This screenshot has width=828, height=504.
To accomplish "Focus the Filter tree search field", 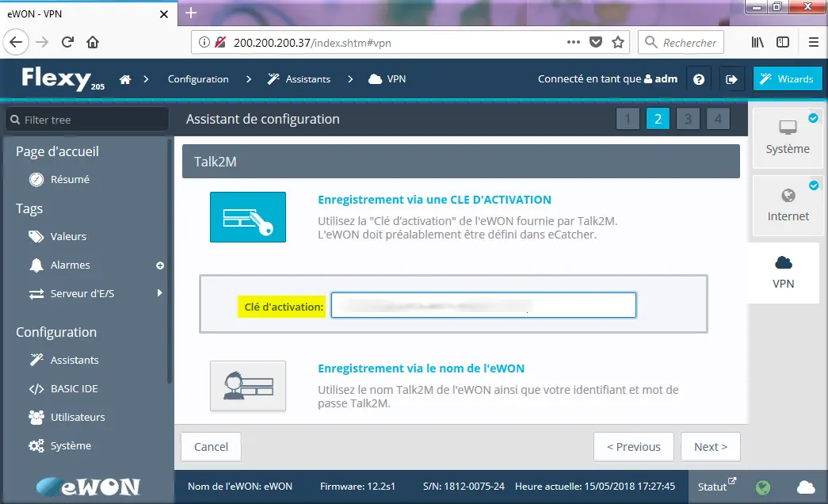I will pyautogui.click(x=87, y=120).
